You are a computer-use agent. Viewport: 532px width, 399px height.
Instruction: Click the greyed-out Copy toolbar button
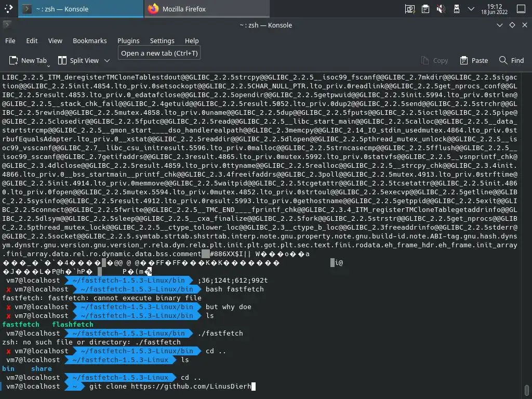pyautogui.click(x=435, y=60)
